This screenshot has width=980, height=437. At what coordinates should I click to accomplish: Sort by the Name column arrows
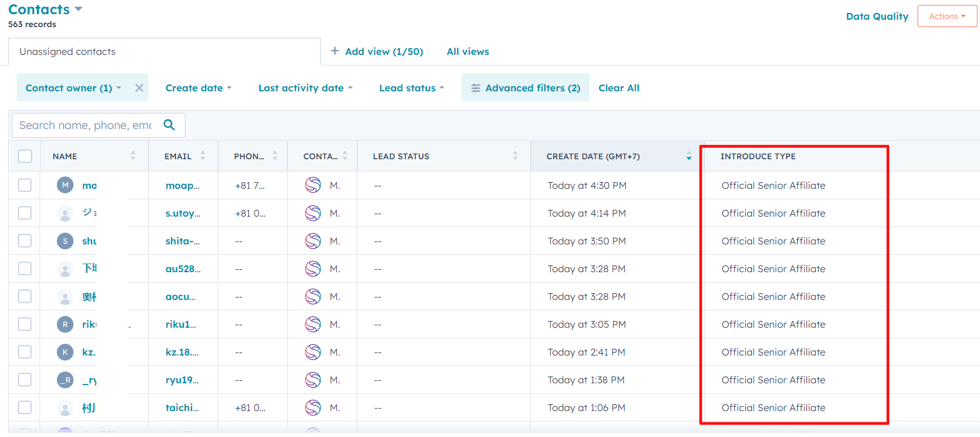[x=133, y=156]
